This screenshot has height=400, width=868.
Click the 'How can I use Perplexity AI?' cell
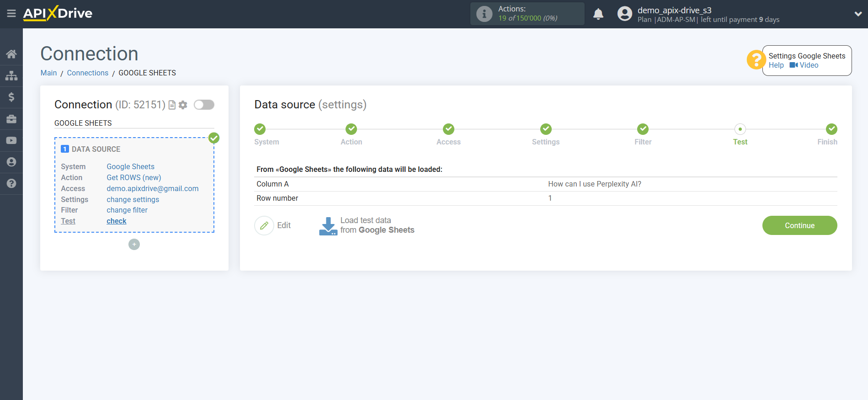[594, 184]
